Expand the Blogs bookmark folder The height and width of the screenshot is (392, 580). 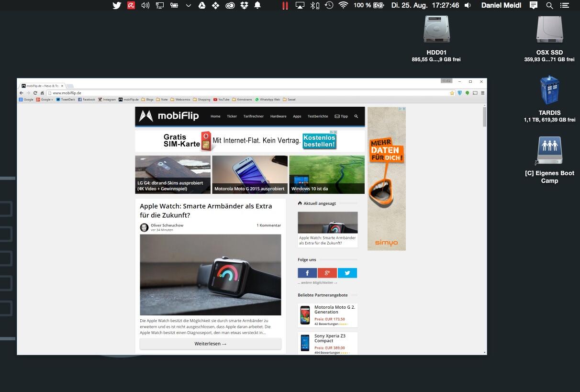[x=147, y=100]
